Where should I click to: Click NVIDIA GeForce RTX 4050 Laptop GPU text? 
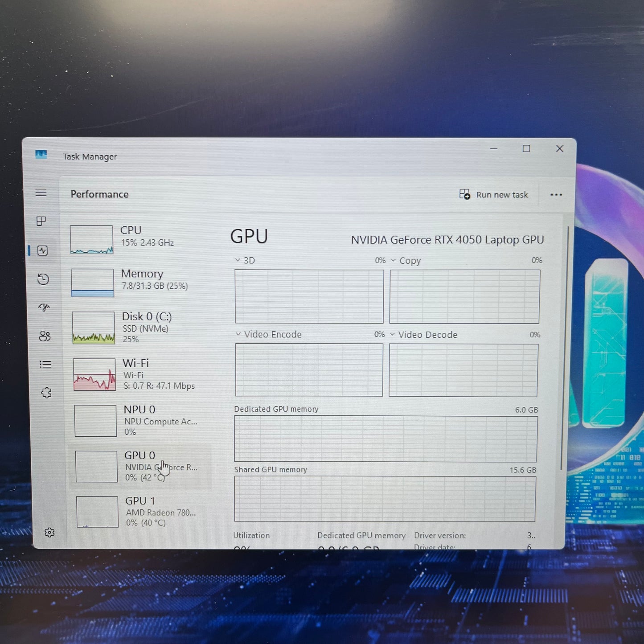[x=447, y=240]
